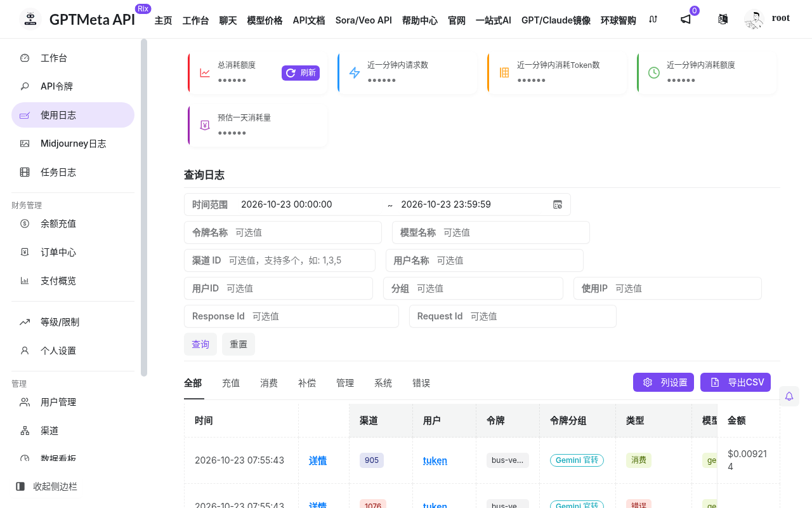
Task: Click the lightning icon on 近一分钟内请求数 card
Action: (x=355, y=72)
